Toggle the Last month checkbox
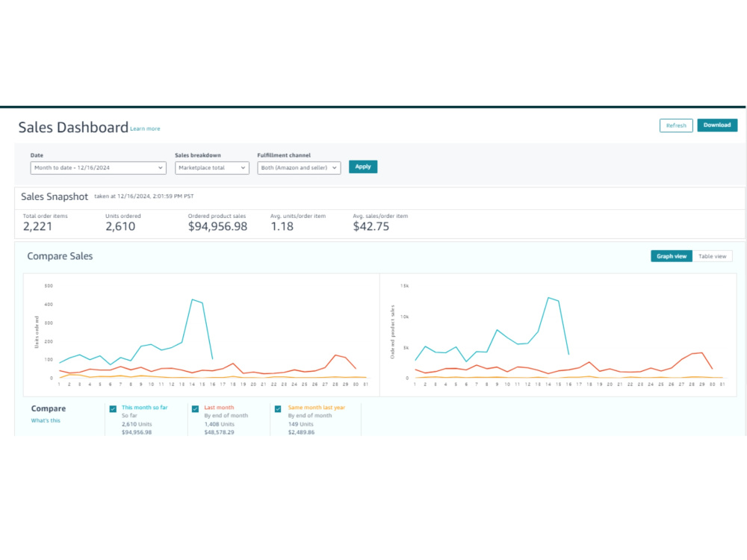The height and width of the screenshot is (560, 747). point(195,409)
